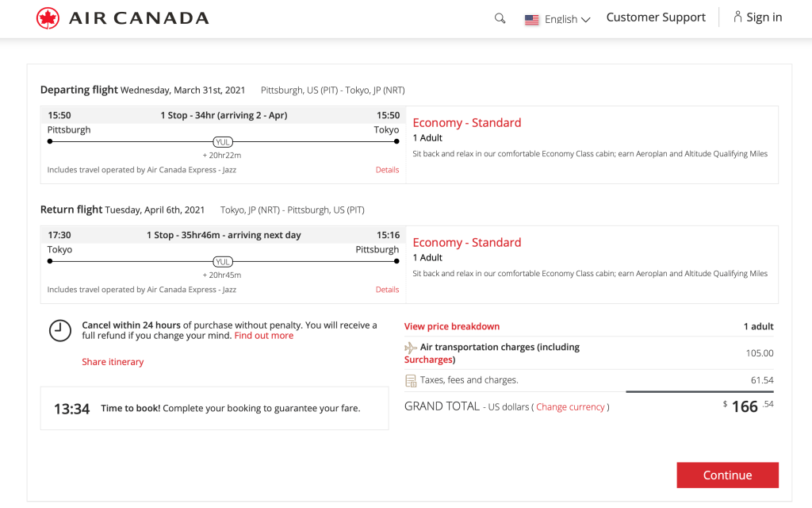Open the Surcharges link in price breakdown
The image size is (812, 508).
(428, 360)
